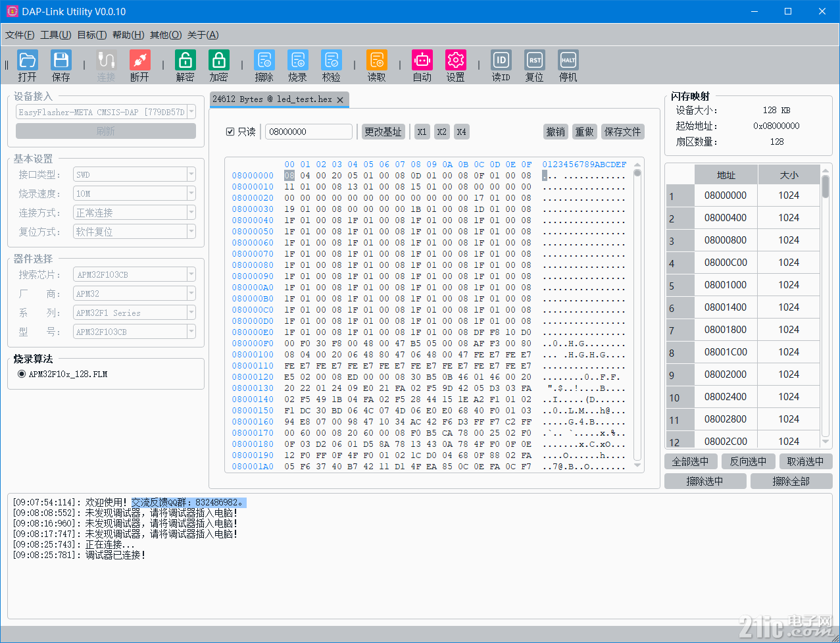Click the 擦除 erase icon in toolbar
The height and width of the screenshot is (643, 840).
pyautogui.click(x=264, y=61)
